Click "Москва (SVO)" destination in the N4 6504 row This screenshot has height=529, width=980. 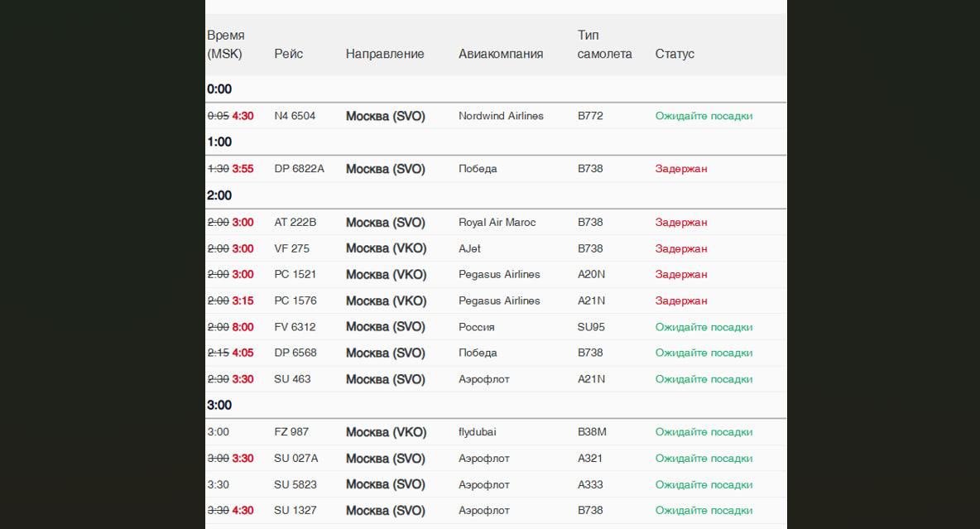click(386, 116)
